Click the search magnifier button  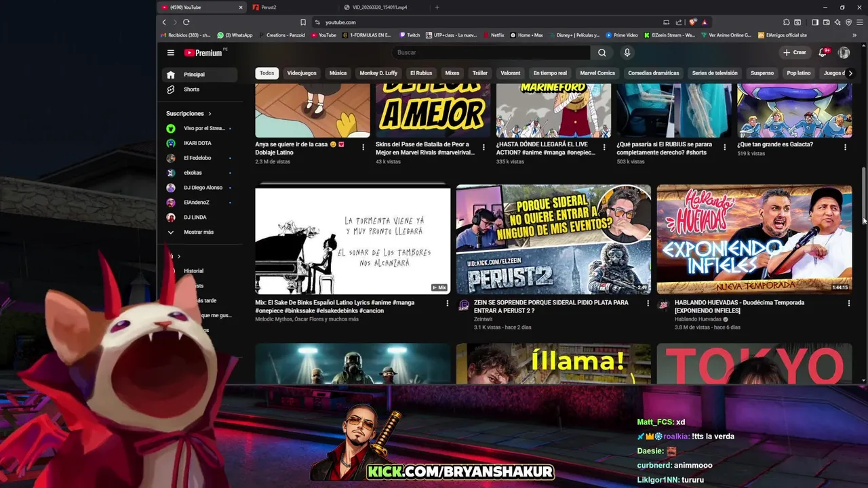point(601,52)
